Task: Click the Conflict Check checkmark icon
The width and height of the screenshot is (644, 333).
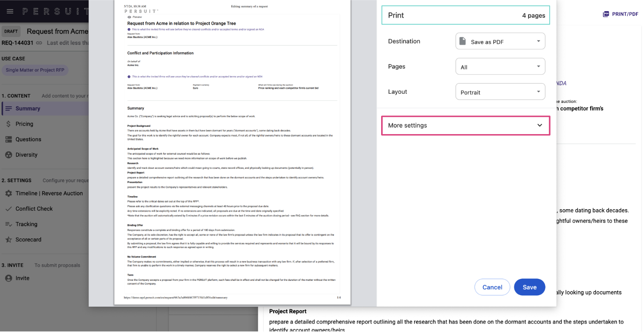Action: coord(9,209)
